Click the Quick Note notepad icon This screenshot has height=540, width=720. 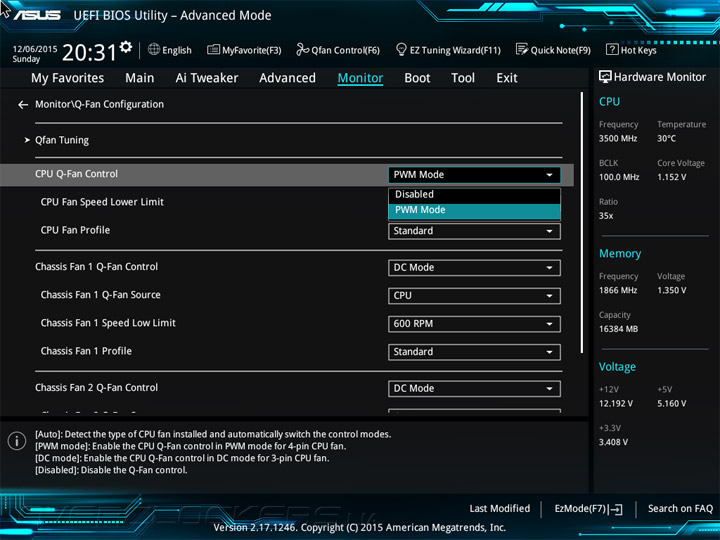[522, 49]
